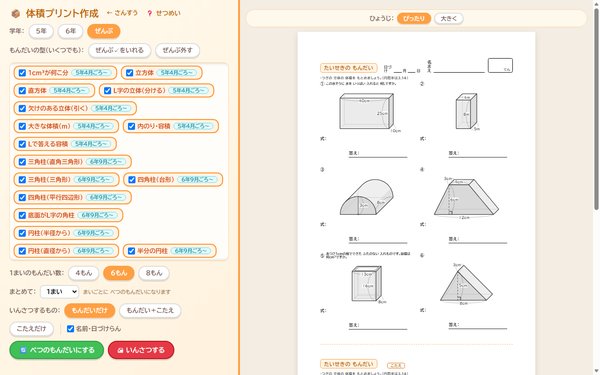
Task: Open the せつめい help link
Action: tap(164, 13)
